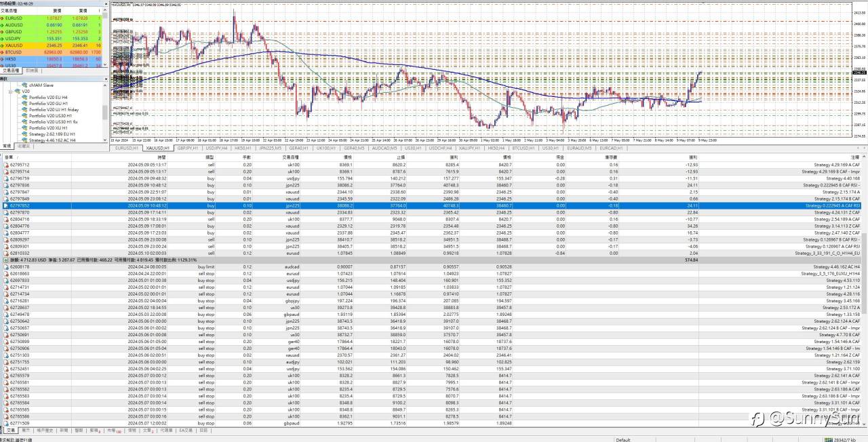The height and width of the screenshot is (442, 868).
Task: Switch to EURUSD,H1 chart tab
Action: tap(126, 147)
